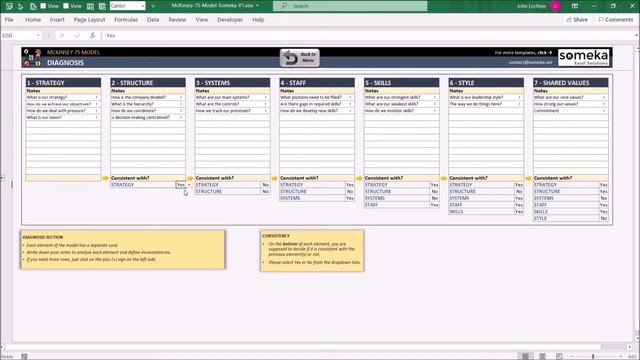
Task: Open the Review ribbon tab
Action: click(x=177, y=20)
